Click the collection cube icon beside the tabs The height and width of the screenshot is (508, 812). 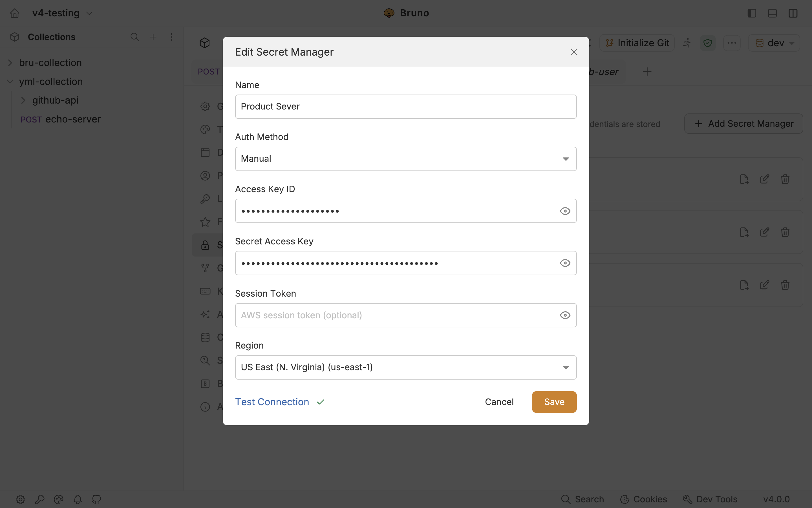coord(204,43)
